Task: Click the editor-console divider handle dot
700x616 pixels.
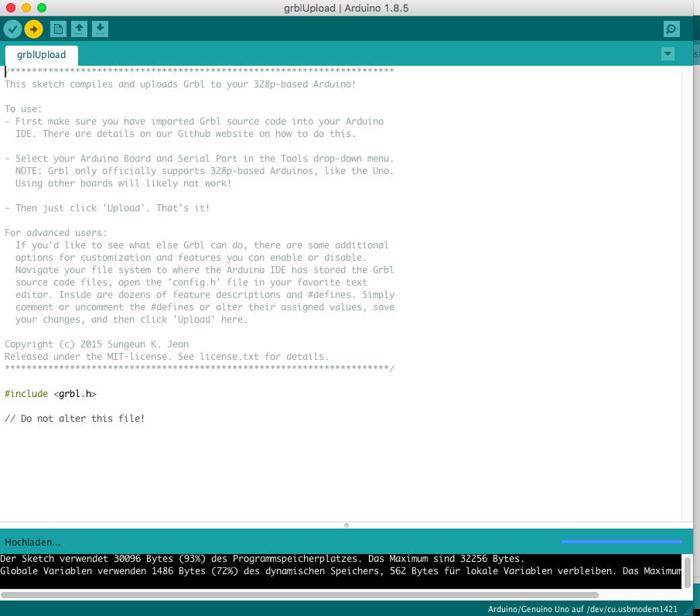Action: coord(347,525)
